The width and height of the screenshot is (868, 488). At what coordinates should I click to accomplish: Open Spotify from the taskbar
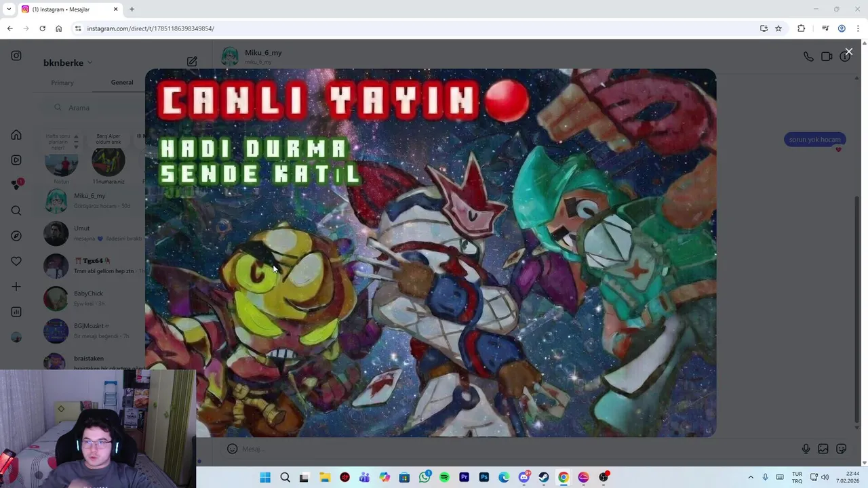pyautogui.click(x=444, y=477)
